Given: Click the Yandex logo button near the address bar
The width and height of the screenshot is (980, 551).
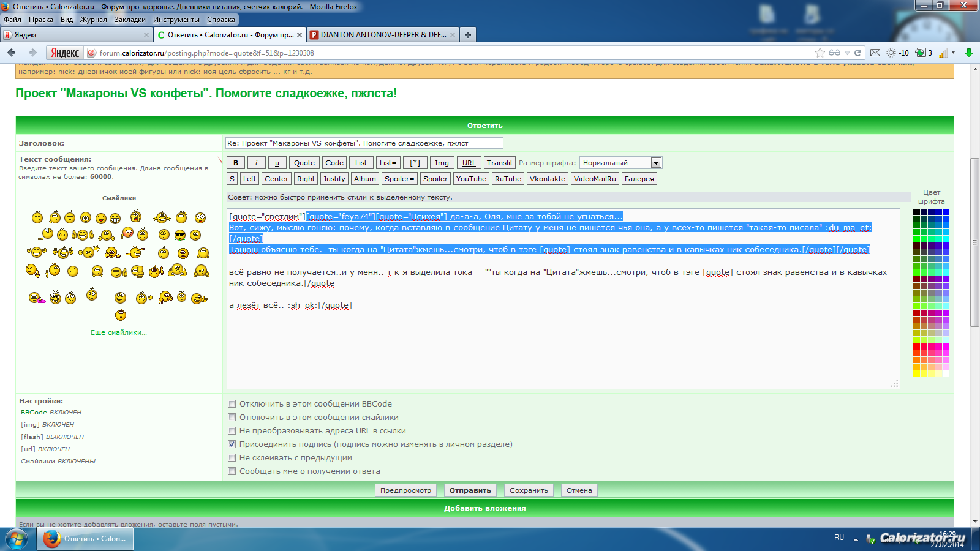Looking at the screenshot, I should (x=65, y=53).
